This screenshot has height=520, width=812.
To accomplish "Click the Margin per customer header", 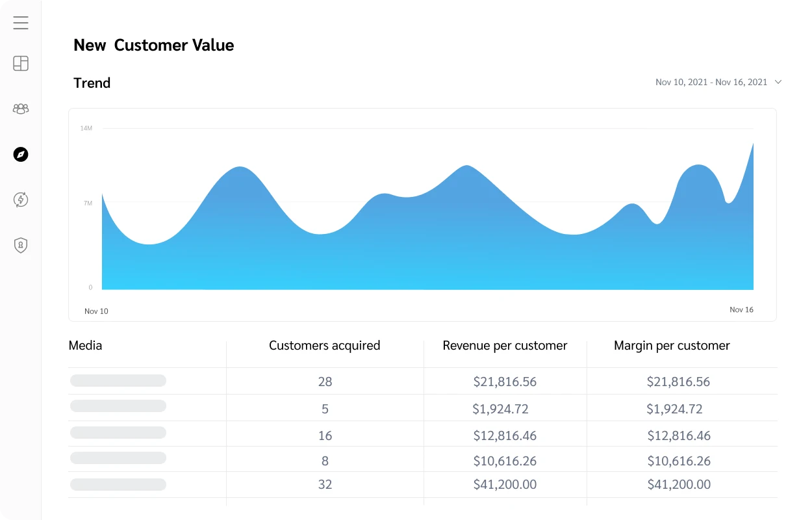I will tap(672, 345).
